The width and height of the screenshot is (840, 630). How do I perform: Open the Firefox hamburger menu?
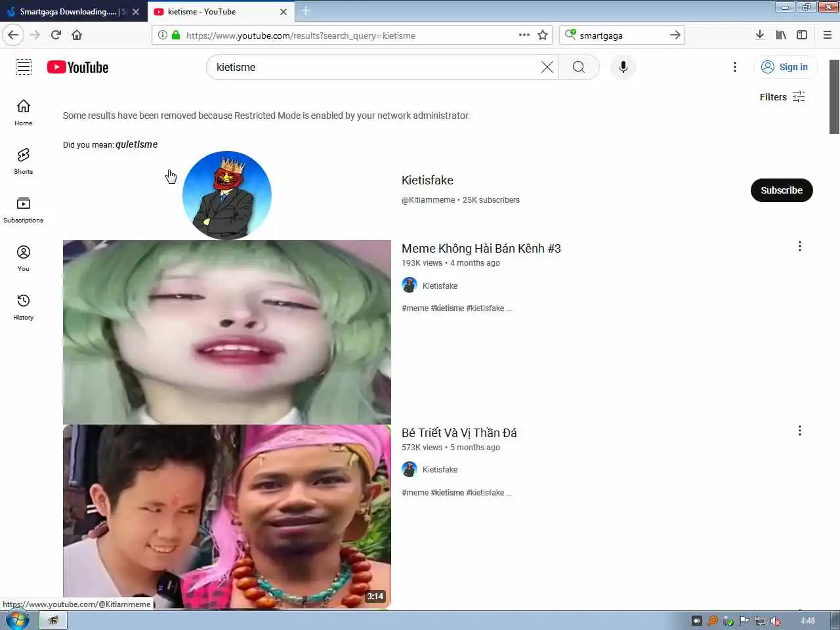pyautogui.click(x=828, y=35)
